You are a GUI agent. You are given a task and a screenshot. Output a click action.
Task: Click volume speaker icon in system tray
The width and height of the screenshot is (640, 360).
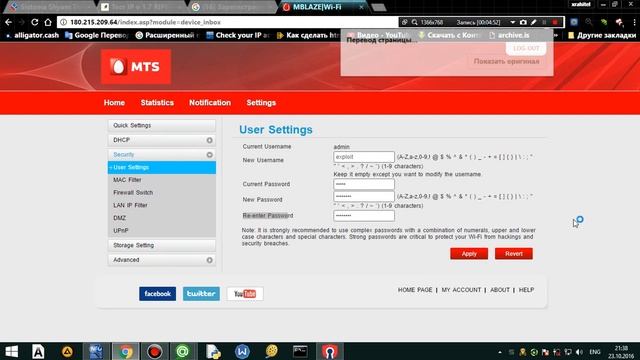(579, 352)
